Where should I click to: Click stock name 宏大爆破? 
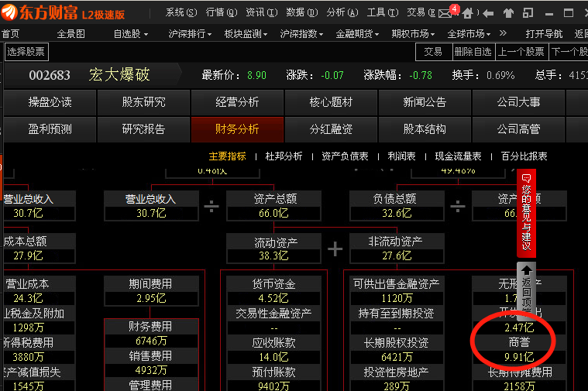tap(119, 74)
